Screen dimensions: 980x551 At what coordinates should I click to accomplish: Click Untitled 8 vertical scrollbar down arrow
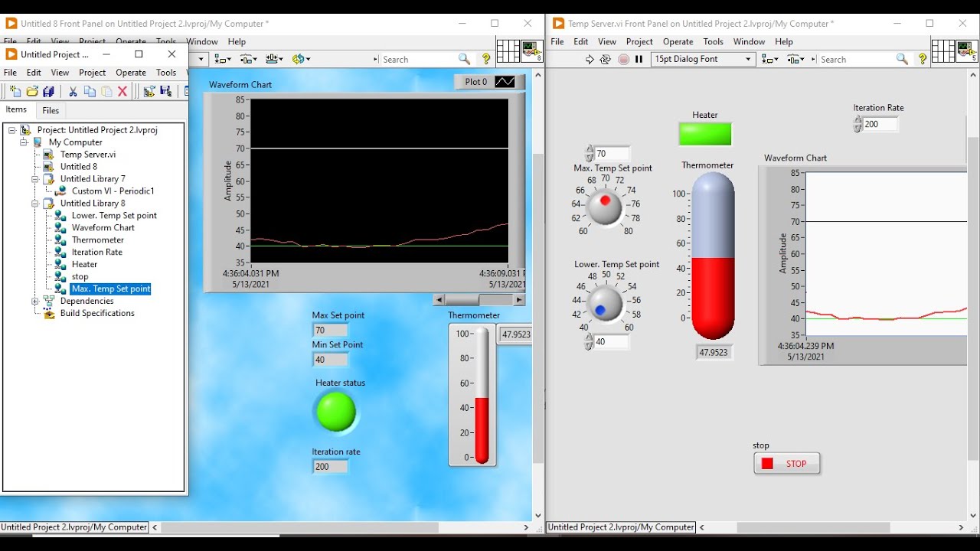(538, 515)
